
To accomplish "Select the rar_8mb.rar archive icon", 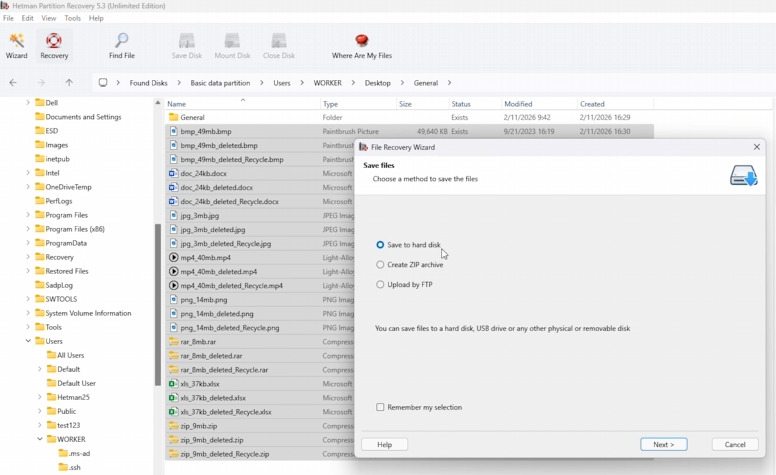I will [173, 341].
